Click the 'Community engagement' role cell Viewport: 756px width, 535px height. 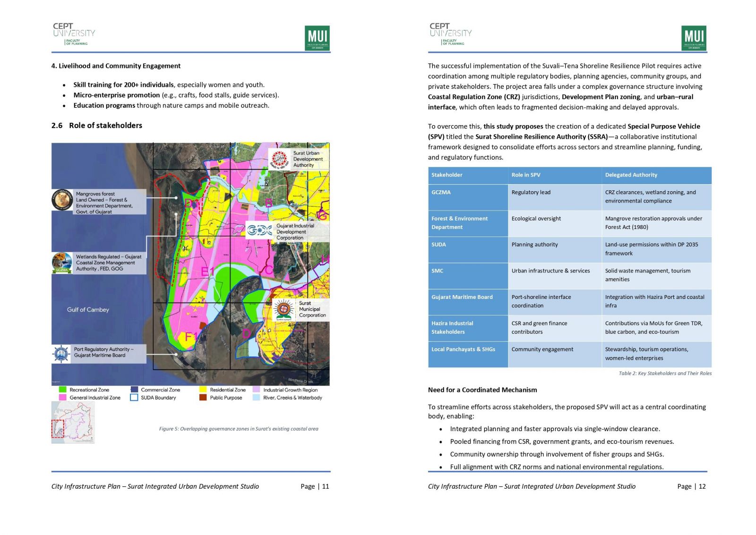point(555,354)
